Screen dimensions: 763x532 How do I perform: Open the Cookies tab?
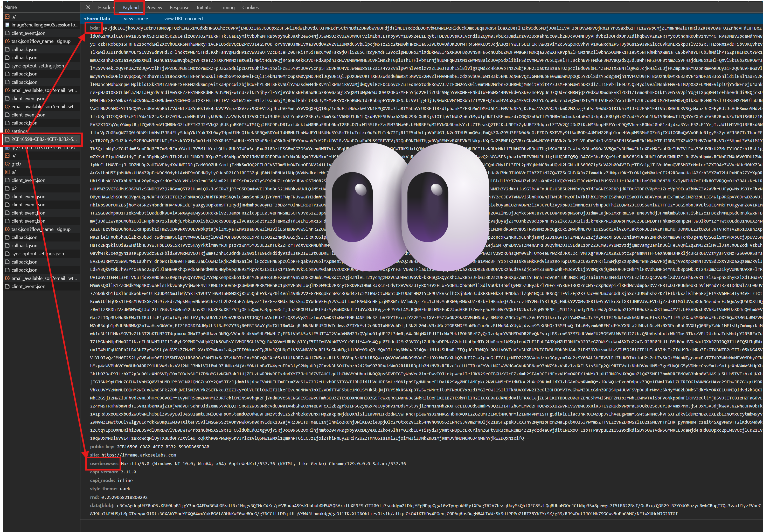(250, 7)
